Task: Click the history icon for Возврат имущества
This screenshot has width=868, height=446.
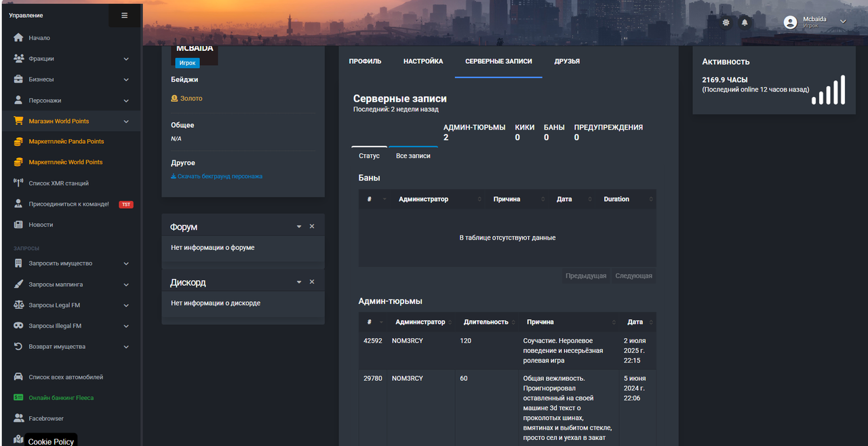Action: [x=18, y=346]
